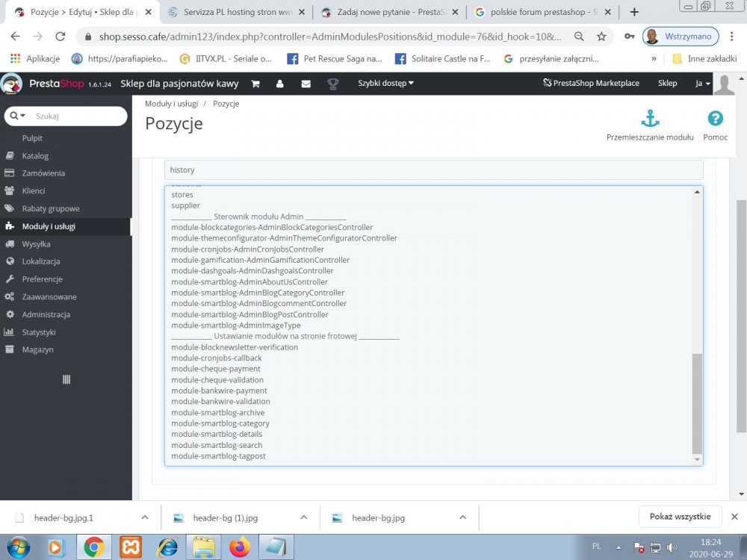747x560 pixels.
Task: Select module-smartblog-tagpost in list
Action: coord(218,456)
